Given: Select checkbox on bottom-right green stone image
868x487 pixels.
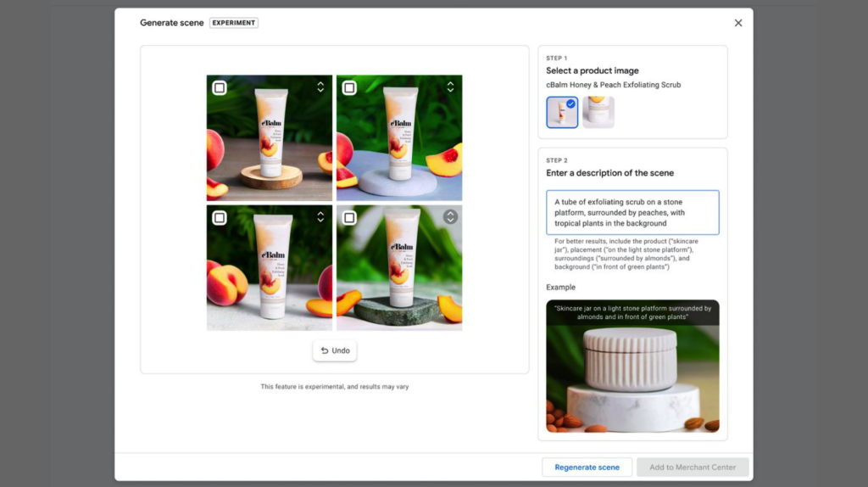Looking at the screenshot, I should [x=349, y=218].
